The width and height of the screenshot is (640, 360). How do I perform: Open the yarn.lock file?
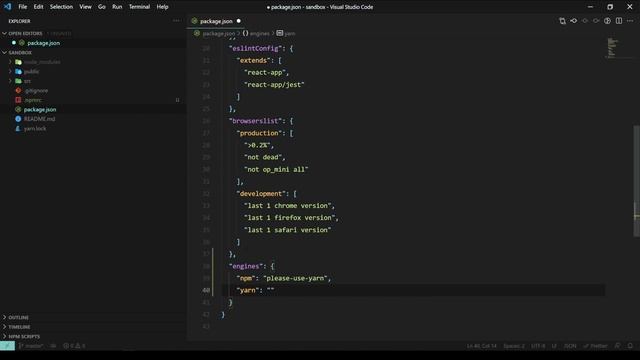(35, 129)
